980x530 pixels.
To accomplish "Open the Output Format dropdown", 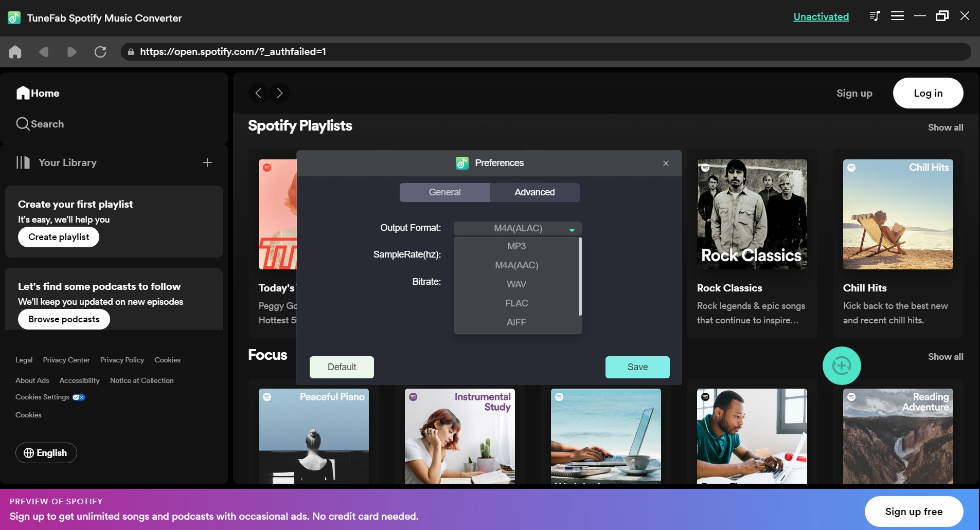I will click(518, 228).
